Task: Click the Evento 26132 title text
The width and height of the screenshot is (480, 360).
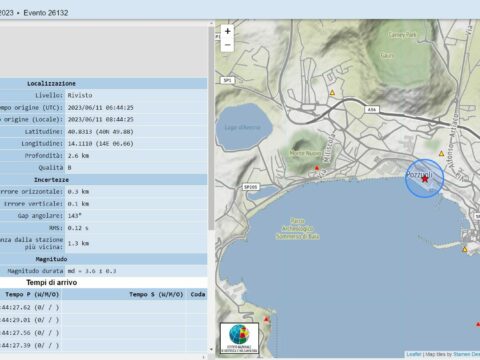Action: tap(46, 13)
